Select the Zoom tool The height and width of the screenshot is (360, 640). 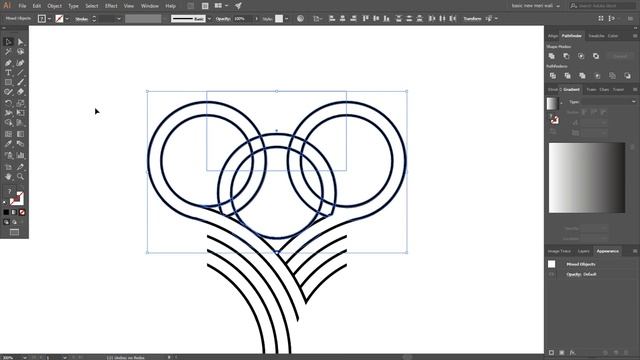pos(20,177)
